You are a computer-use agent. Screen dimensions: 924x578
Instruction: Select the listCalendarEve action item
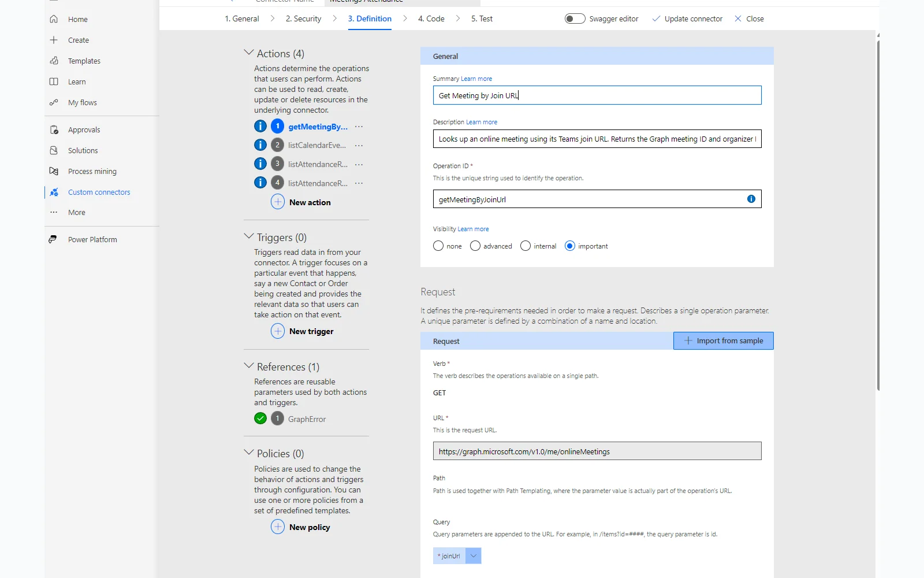pos(317,146)
